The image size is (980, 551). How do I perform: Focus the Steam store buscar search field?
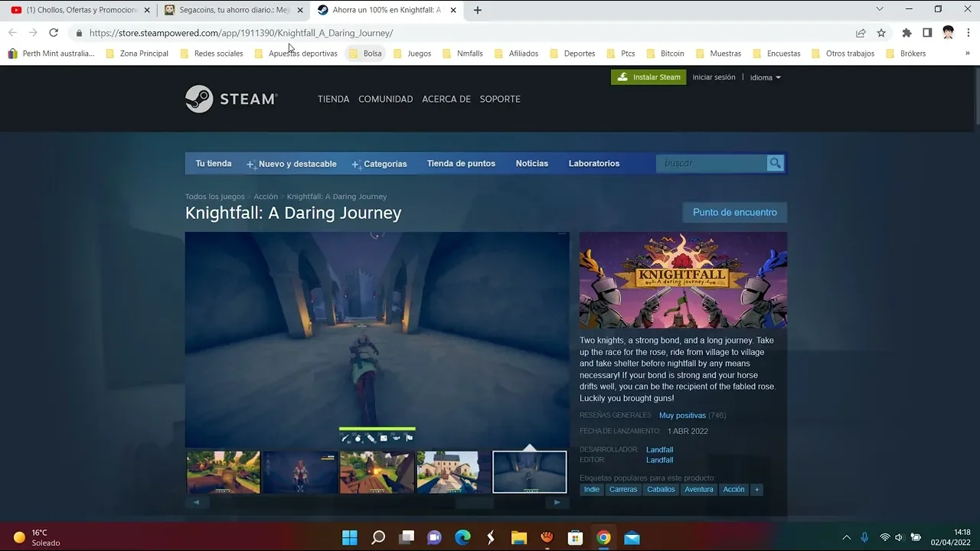(x=712, y=163)
